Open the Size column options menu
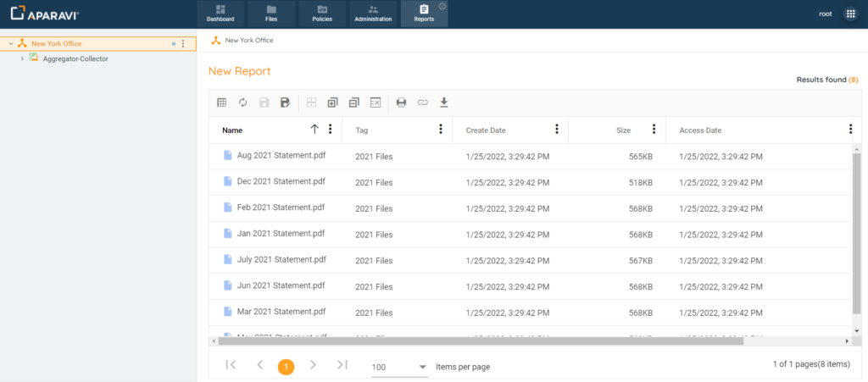 654,130
